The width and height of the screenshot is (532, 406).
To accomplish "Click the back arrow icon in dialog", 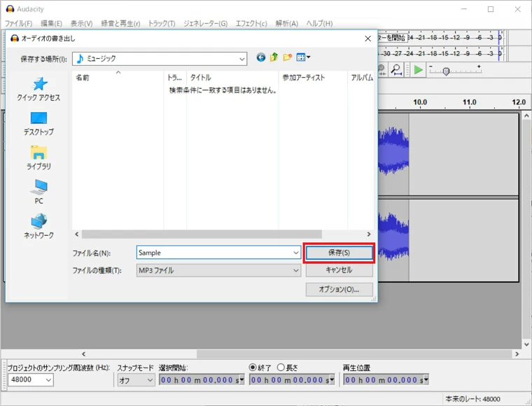I will click(261, 58).
